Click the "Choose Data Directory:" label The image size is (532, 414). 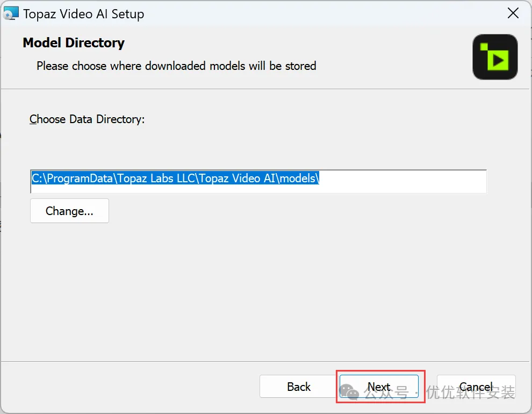(x=87, y=119)
